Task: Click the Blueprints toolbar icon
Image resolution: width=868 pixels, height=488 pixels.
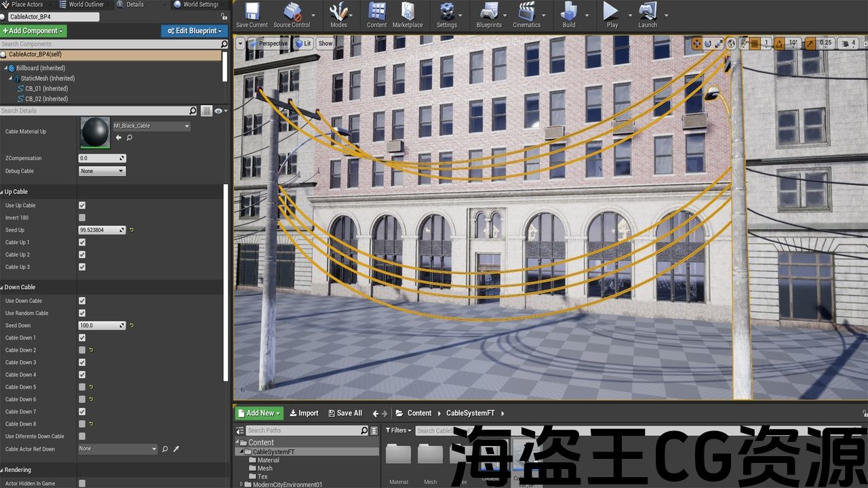Action: click(488, 12)
